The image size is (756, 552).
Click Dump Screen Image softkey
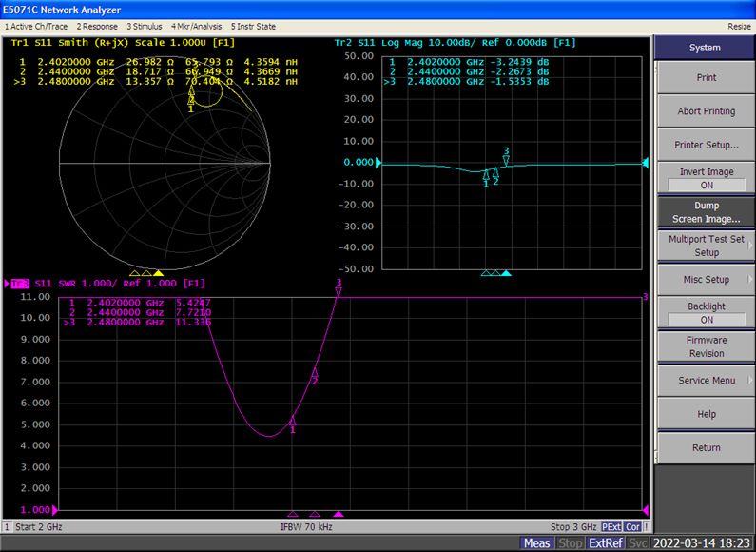707,212
